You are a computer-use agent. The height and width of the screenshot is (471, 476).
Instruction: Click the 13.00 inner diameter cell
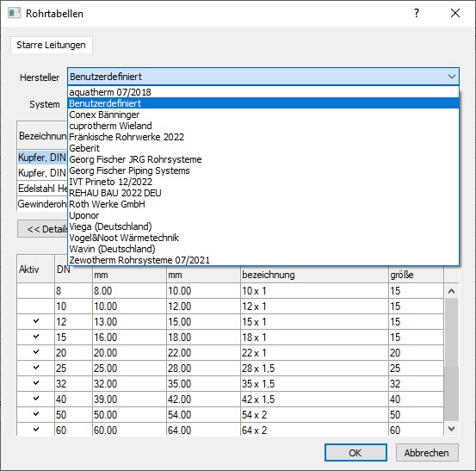point(129,321)
